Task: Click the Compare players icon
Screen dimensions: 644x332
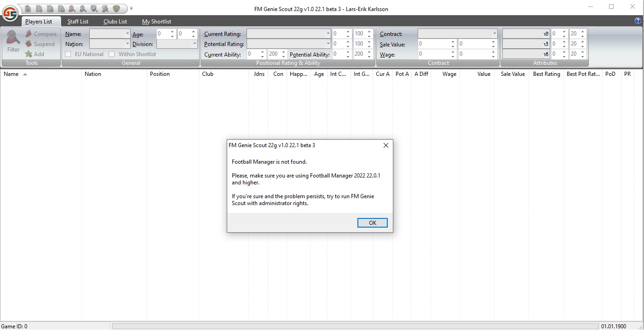Action: click(x=29, y=34)
